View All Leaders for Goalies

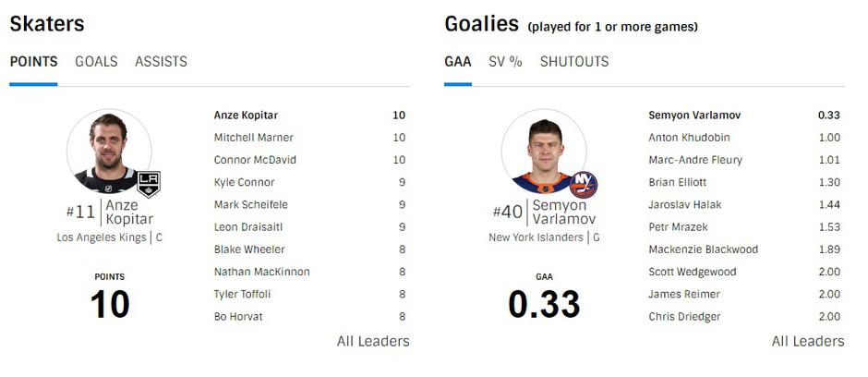[808, 341]
